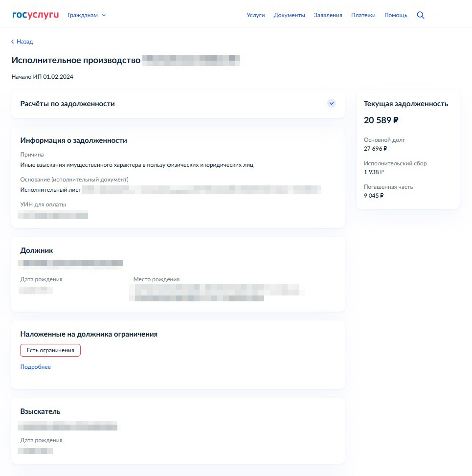The image size is (472, 476).
Task: Go to Заявления section
Action: point(328,15)
